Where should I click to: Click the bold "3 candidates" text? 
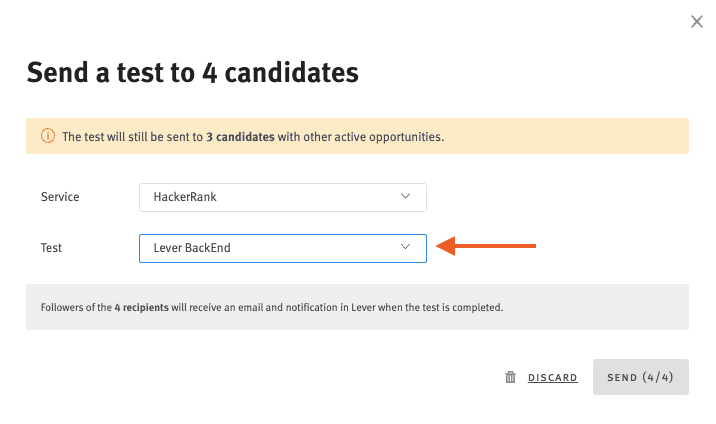pos(240,136)
